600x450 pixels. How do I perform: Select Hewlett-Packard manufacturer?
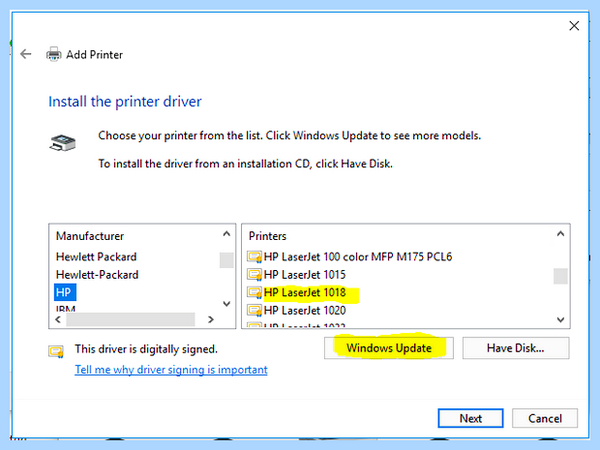[97, 275]
